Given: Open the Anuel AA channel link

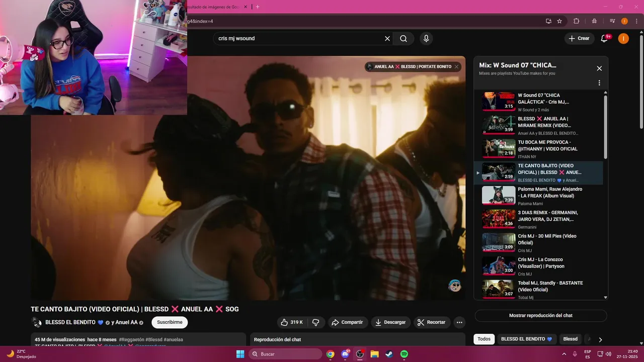Looking at the screenshot, I should pyautogui.click(x=126, y=322).
